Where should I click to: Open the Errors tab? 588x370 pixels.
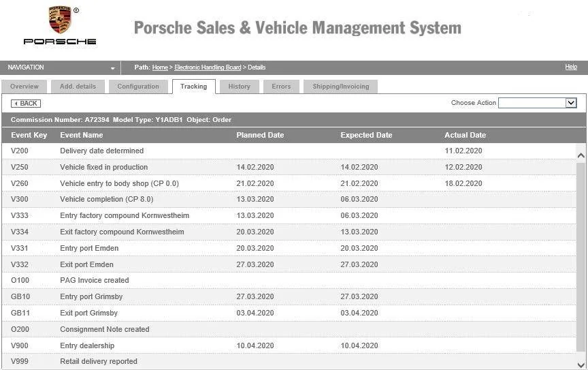coord(281,87)
